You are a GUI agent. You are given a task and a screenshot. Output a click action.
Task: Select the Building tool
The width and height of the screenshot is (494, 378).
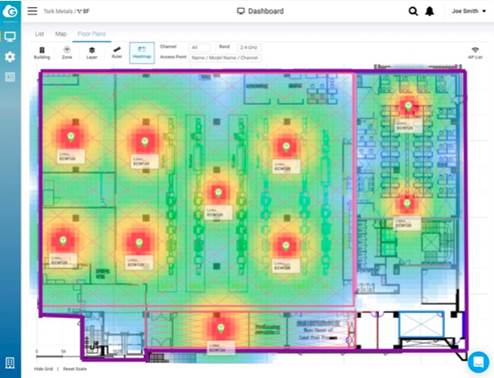pos(42,53)
